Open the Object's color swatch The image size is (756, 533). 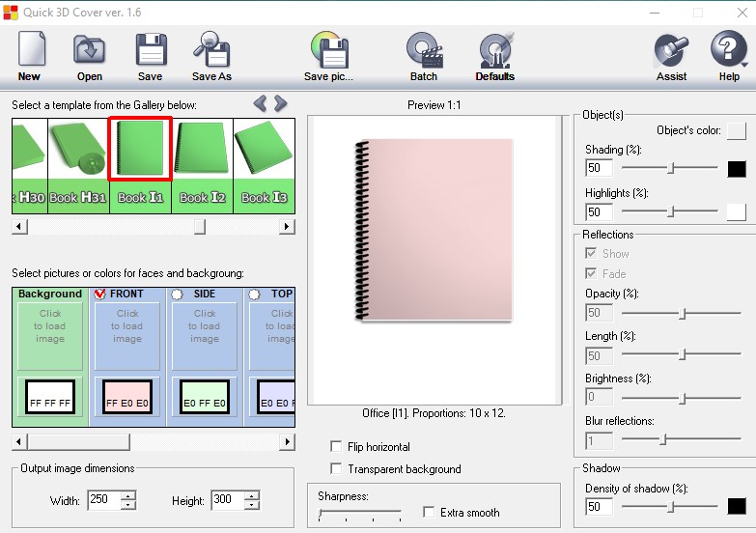point(736,131)
